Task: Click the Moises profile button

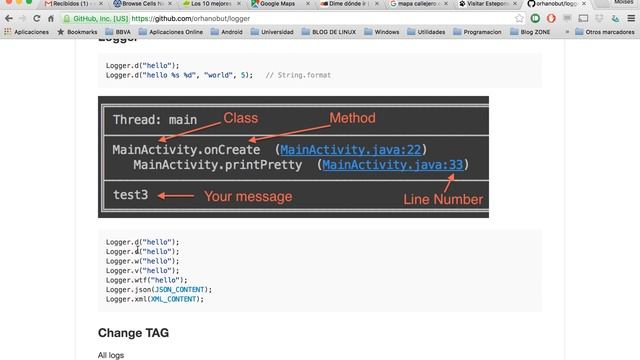Action: click(623, 2)
